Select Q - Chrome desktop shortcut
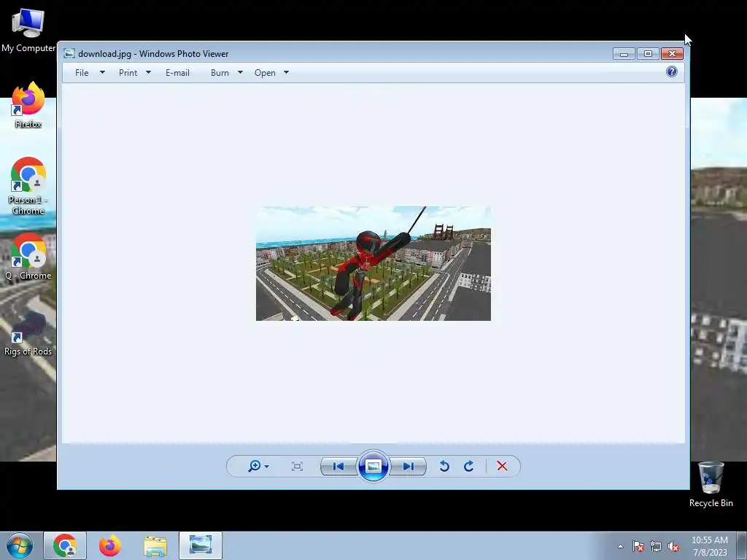747x560 pixels. pyautogui.click(x=28, y=257)
